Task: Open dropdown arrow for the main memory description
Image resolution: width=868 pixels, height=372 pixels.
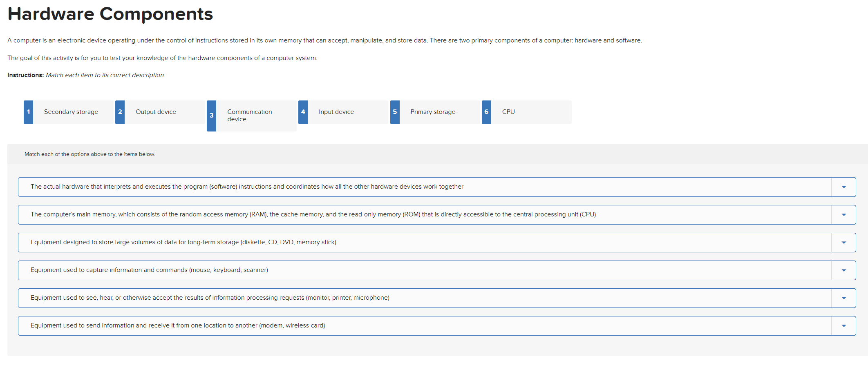Action: pos(843,215)
